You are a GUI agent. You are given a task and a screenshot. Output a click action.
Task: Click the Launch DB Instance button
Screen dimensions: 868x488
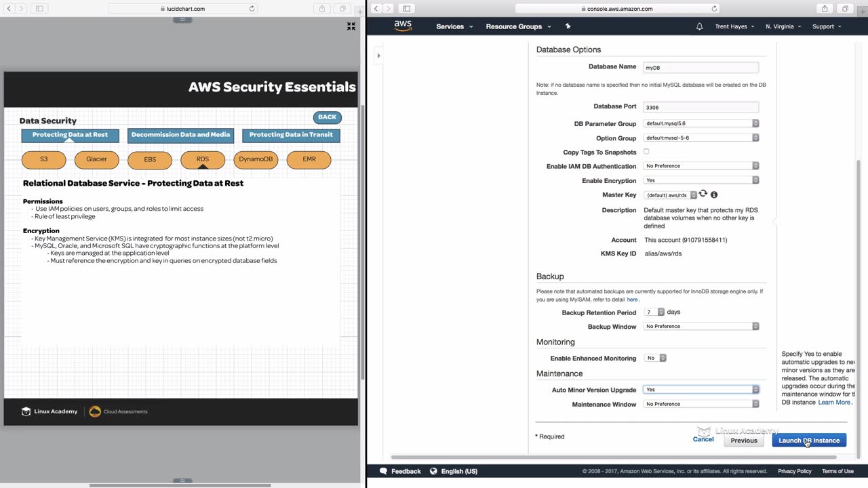(809, 441)
